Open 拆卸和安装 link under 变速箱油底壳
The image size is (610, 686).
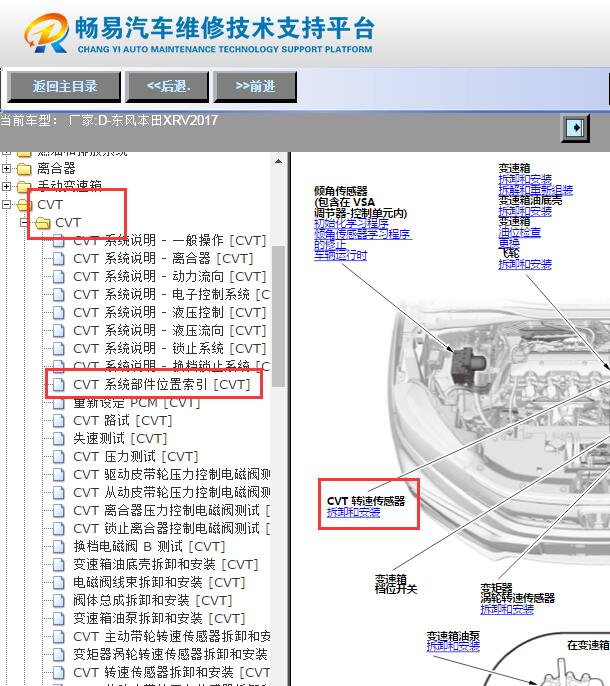525,212
